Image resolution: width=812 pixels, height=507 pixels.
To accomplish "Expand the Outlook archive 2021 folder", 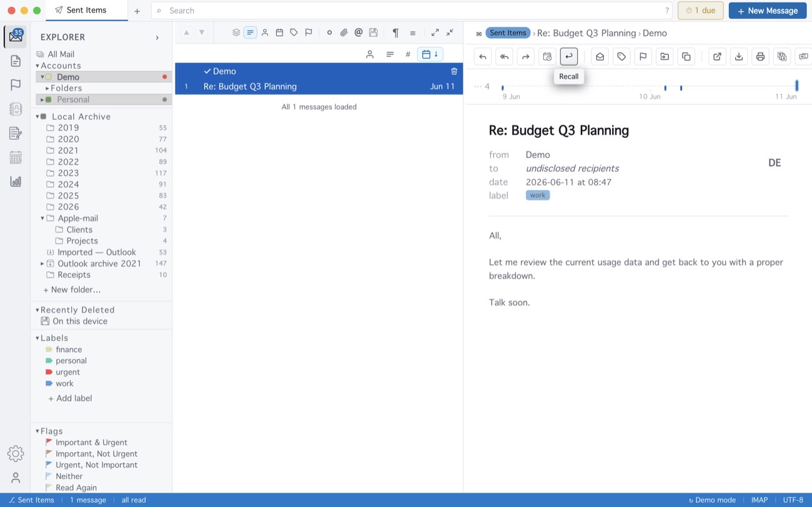I will pos(42,263).
